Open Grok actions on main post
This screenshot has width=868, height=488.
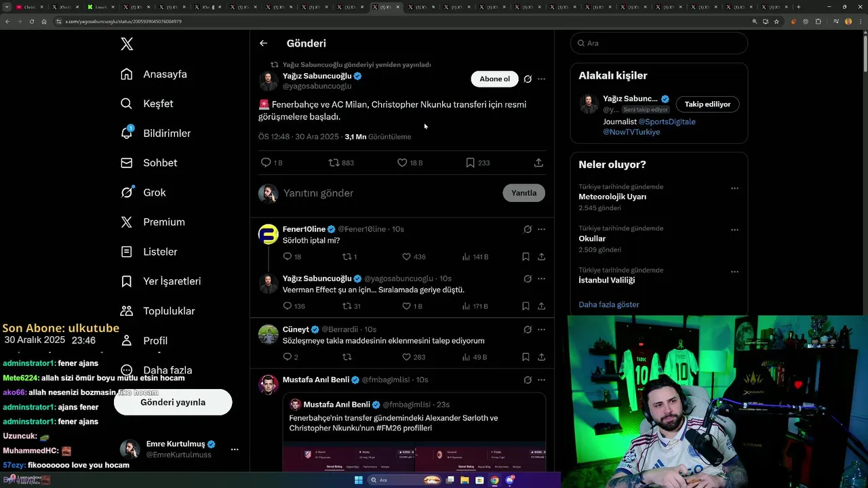coord(528,79)
